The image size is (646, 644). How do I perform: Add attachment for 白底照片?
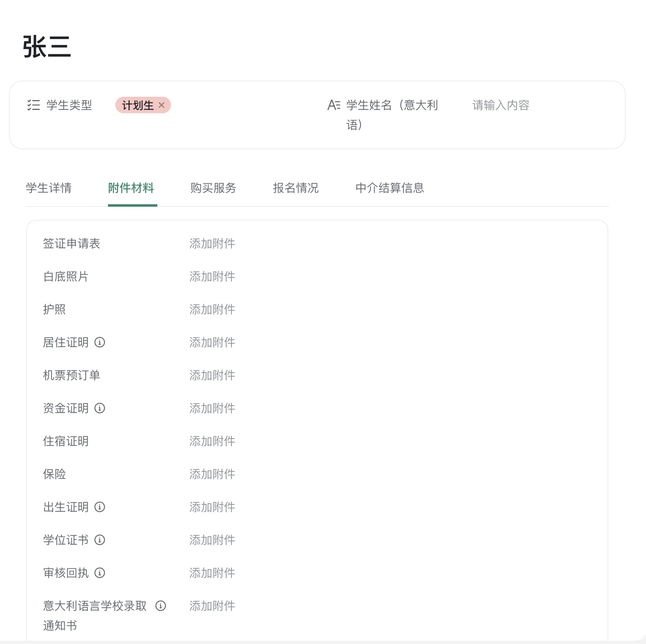point(212,276)
